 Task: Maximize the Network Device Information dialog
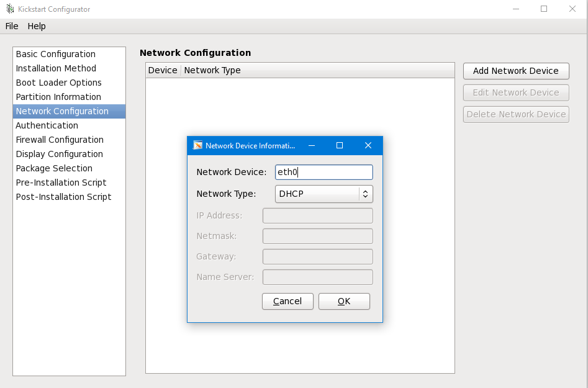(x=340, y=145)
